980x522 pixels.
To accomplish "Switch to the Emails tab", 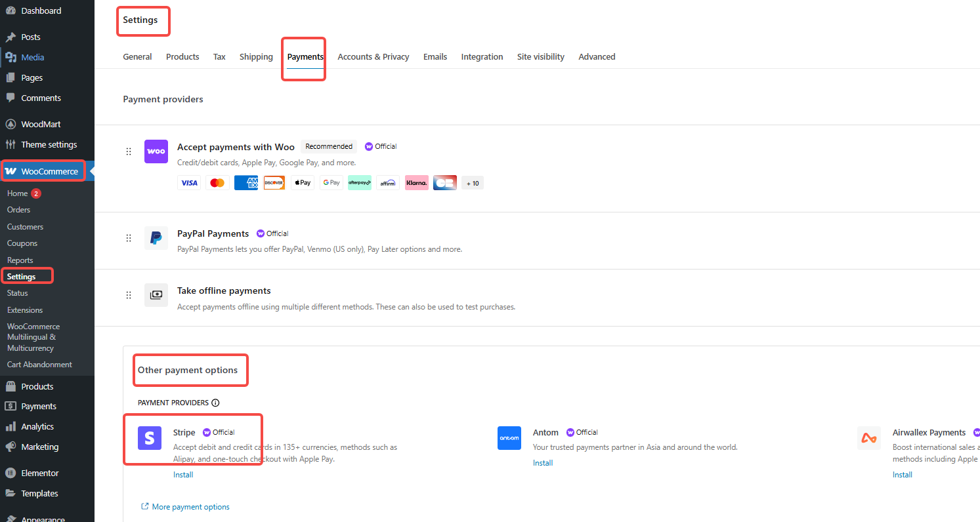I will coord(435,56).
